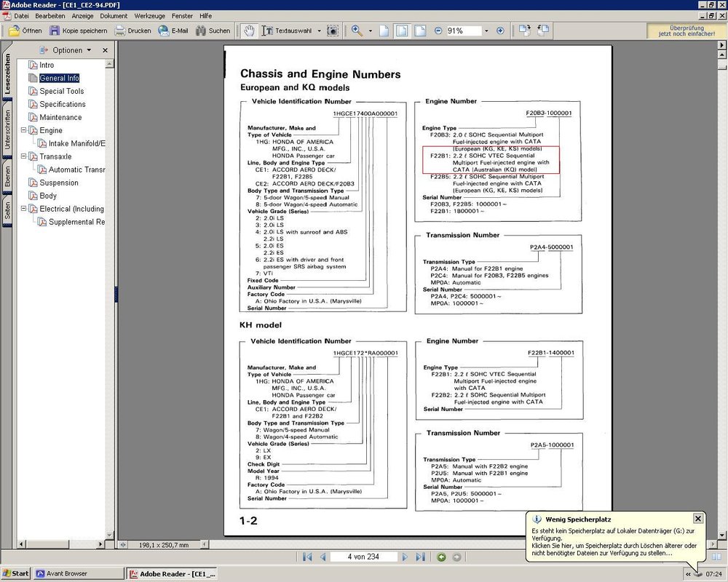Click Kopie speichern to save a copy
The image size is (728, 582).
(79, 31)
